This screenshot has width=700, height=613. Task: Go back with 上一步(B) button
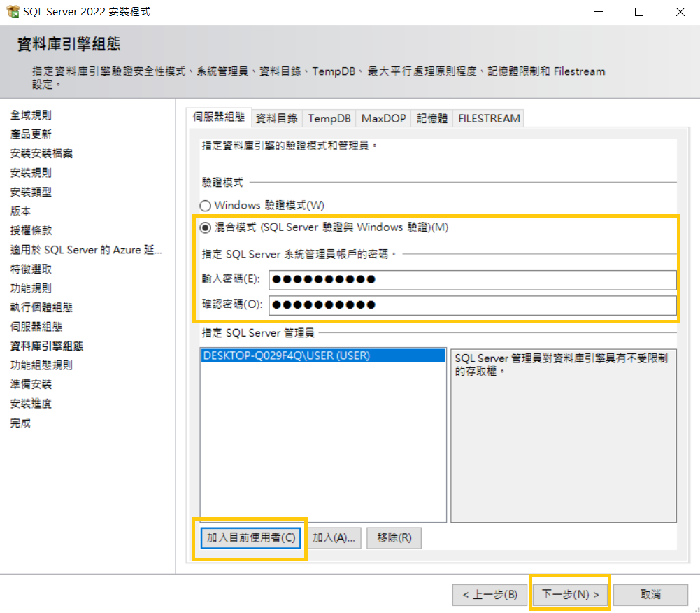pyautogui.click(x=490, y=595)
